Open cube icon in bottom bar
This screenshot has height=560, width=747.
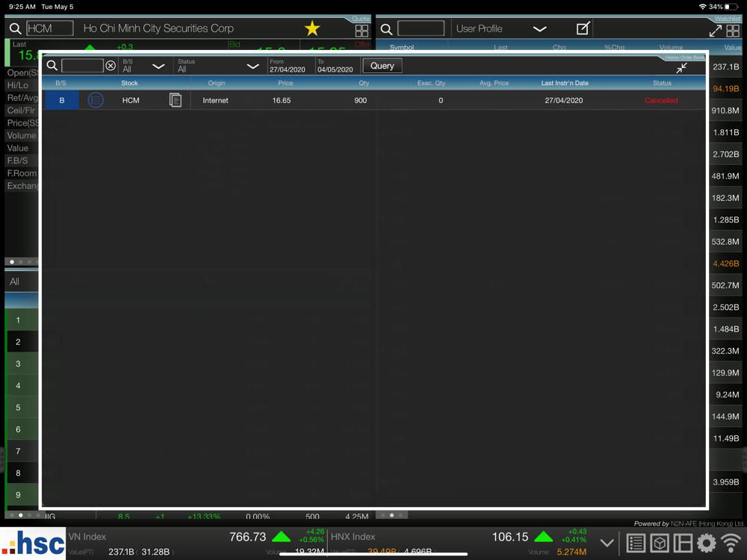[x=660, y=543]
